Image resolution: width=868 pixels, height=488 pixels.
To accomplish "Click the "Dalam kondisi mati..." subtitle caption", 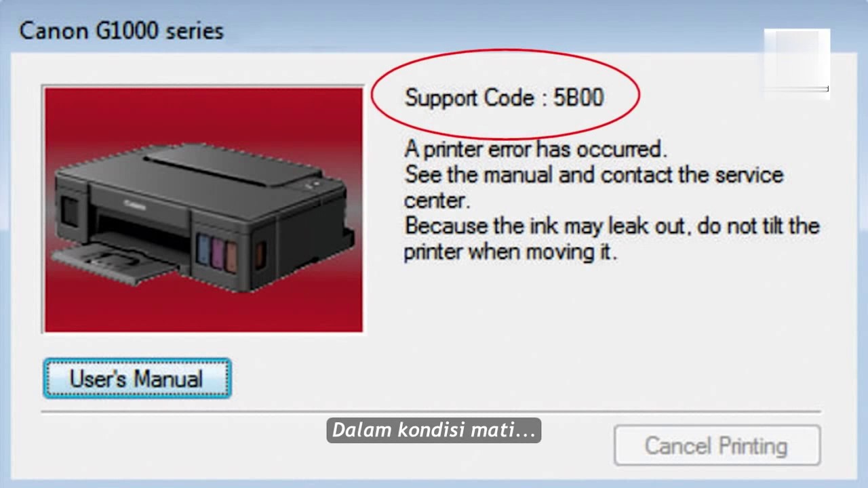I will (433, 430).
